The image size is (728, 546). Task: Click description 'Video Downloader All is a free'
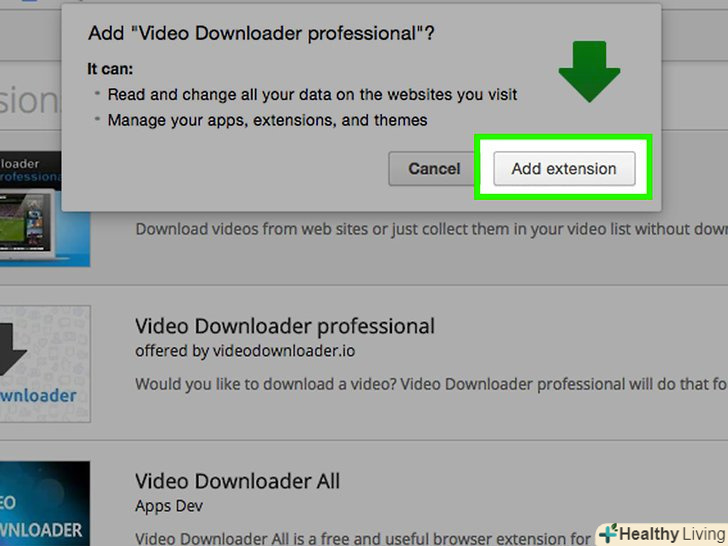coord(363,539)
